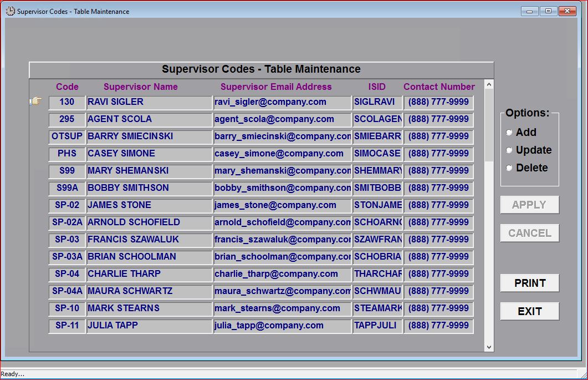Click the pointing hand row indicator icon
The image size is (588, 380).
[x=36, y=102]
